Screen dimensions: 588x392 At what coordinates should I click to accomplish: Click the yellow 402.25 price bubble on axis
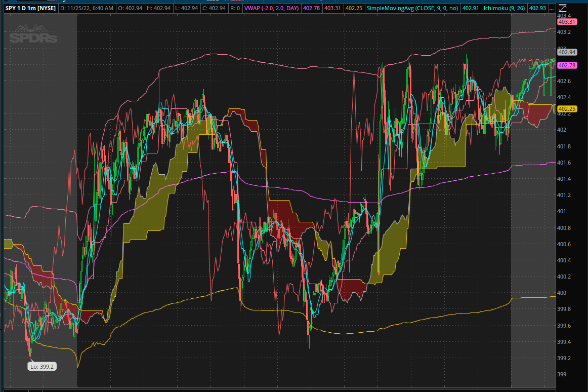coord(567,109)
